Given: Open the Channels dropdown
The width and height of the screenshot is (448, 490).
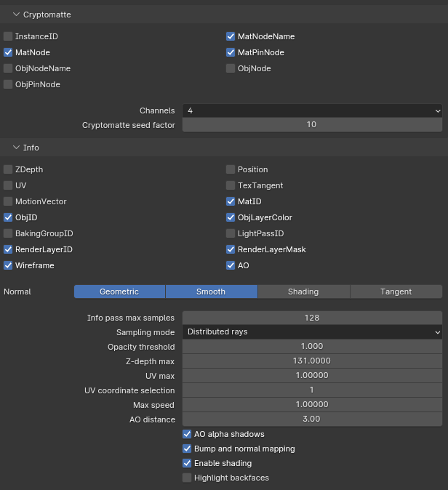Looking at the screenshot, I should (312, 111).
